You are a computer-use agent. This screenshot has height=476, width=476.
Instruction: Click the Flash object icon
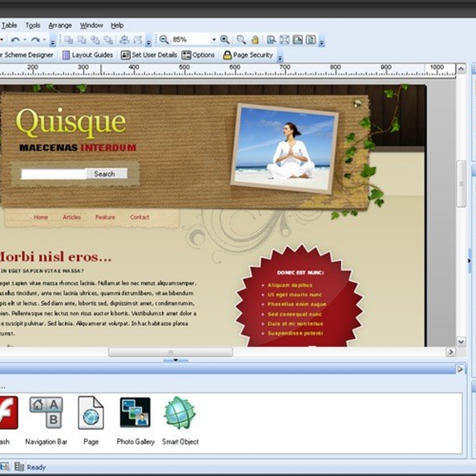pos(7,413)
